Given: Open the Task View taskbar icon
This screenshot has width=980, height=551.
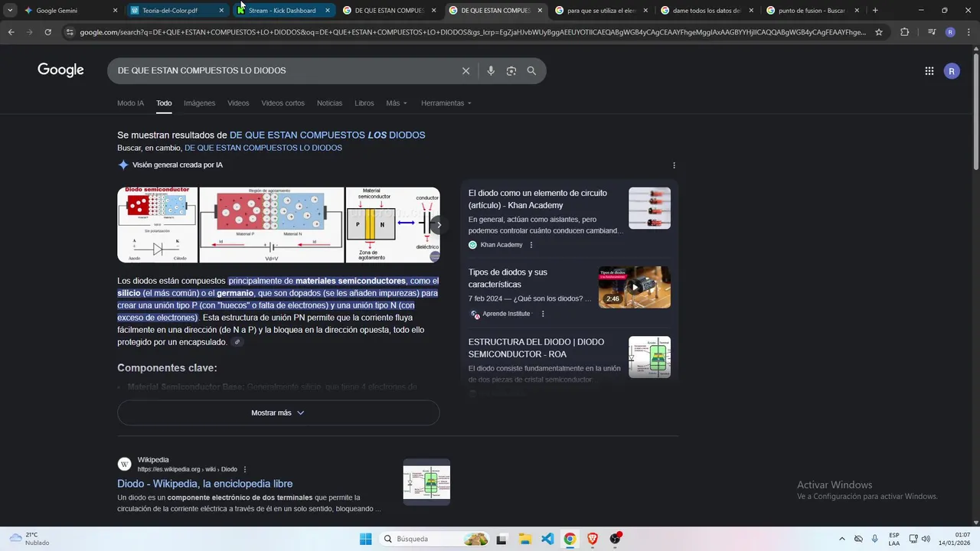Looking at the screenshot, I should point(501,539).
